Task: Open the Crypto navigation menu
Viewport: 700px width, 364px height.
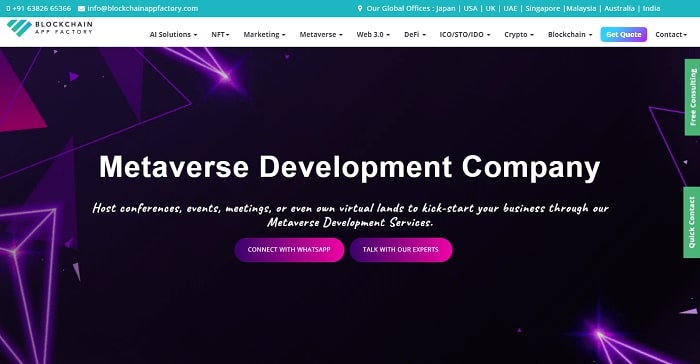Action: [519, 34]
